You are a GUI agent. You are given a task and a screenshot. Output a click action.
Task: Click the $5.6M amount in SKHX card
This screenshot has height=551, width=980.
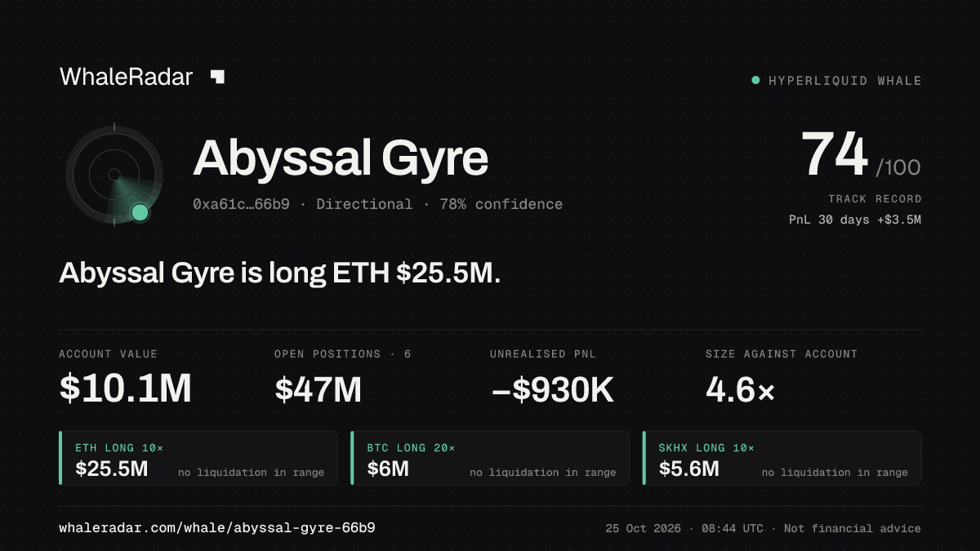689,469
